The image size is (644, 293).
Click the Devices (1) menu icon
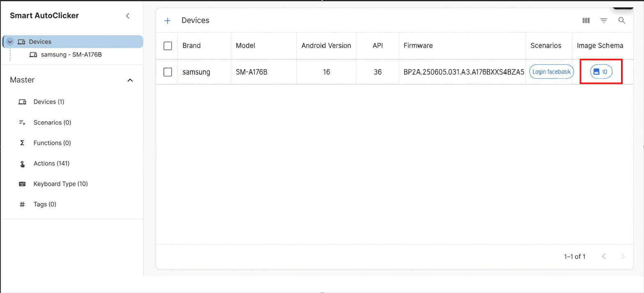click(22, 102)
